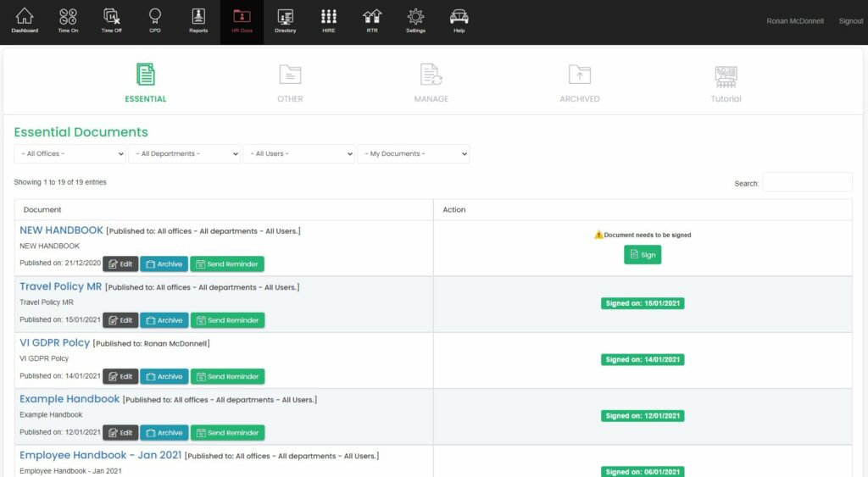The image size is (868, 477).
Task: Sign the NEW HANDBOOK document
Action: tap(643, 254)
